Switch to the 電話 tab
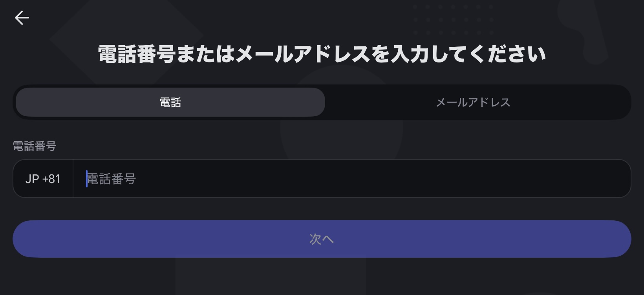 click(x=170, y=103)
